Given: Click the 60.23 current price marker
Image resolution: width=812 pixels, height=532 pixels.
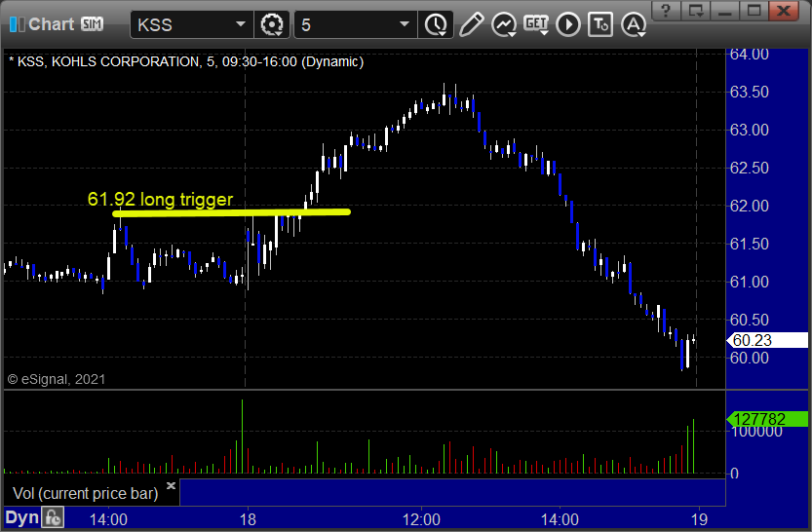Looking at the screenshot, I should pyautogui.click(x=767, y=340).
